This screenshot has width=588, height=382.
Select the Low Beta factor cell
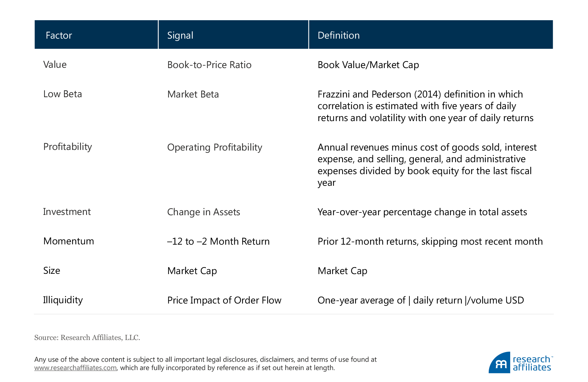[62, 94]
